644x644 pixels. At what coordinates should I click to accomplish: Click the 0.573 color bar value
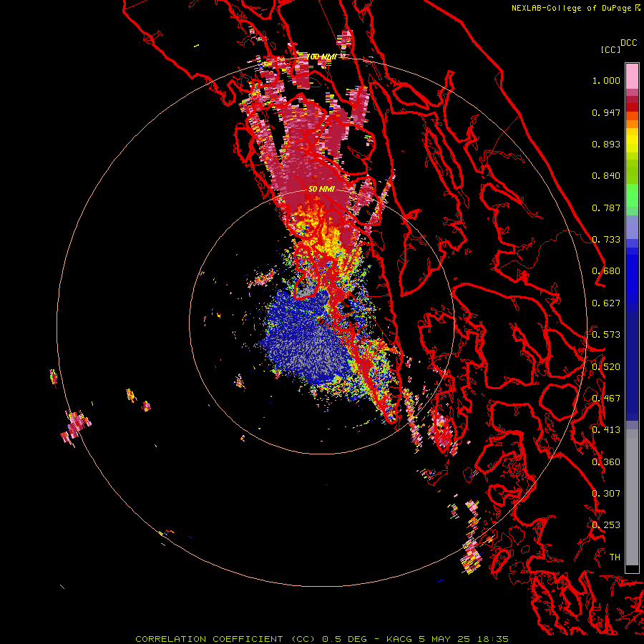coord(606,335)
